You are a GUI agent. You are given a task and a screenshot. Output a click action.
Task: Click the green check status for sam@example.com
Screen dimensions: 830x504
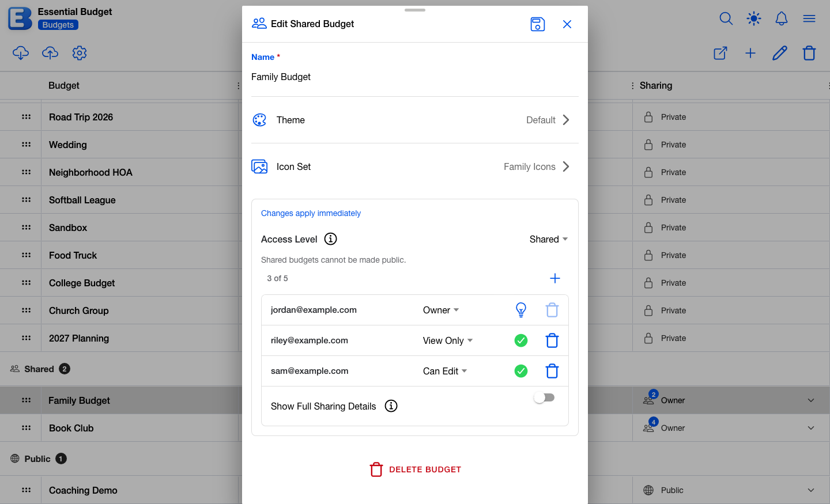click(x=521, y=371)
